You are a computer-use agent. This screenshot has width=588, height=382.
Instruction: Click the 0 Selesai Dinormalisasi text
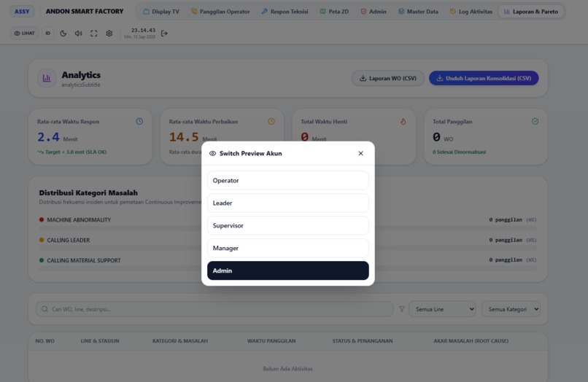coord(460,152)
